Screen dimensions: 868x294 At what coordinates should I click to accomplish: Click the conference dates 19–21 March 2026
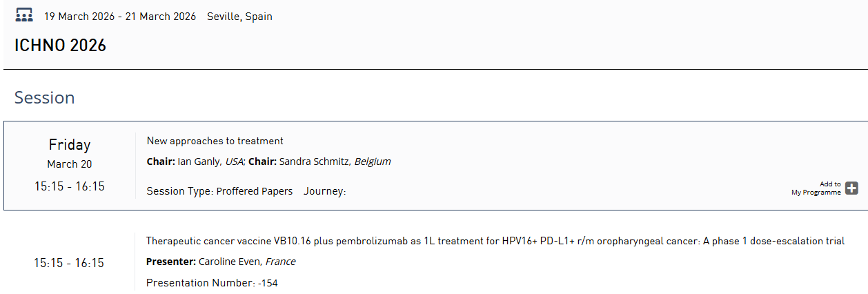point(120,17)
